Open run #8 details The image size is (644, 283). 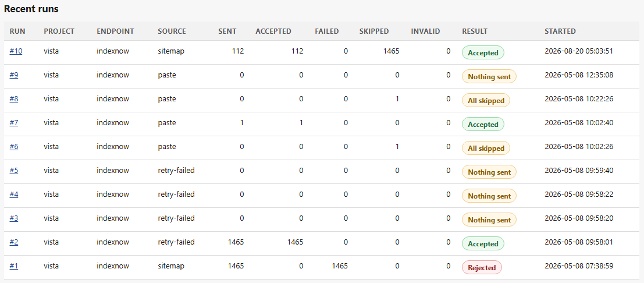tap(14, 99)
